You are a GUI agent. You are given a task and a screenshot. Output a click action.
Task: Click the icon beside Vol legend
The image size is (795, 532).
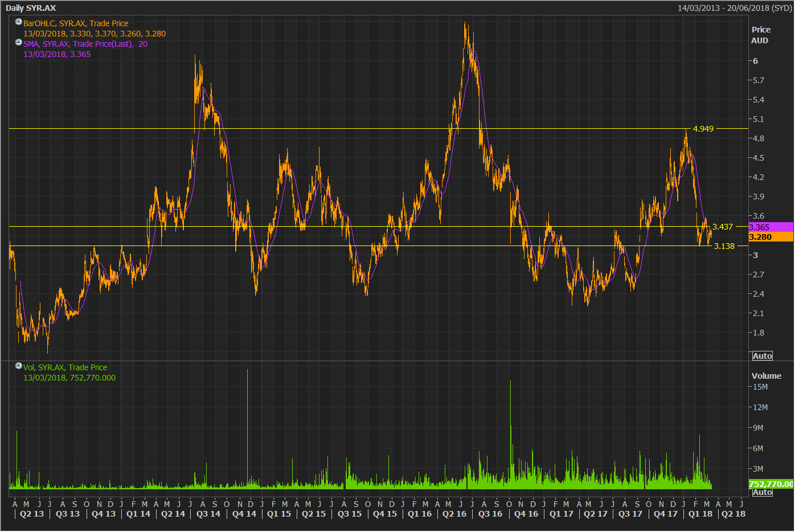click(19, 366)
